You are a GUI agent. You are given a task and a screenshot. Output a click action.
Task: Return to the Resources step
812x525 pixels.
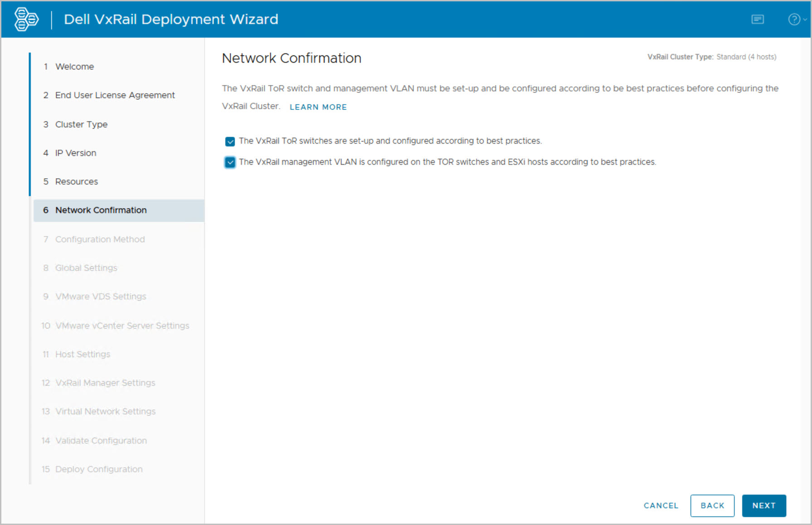(x=76, y=181)
